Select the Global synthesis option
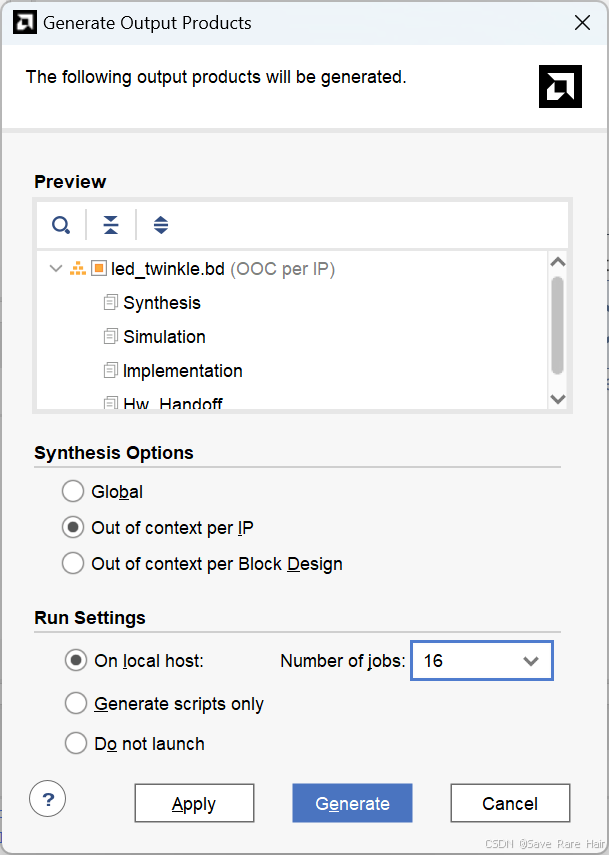 point(73,492)
